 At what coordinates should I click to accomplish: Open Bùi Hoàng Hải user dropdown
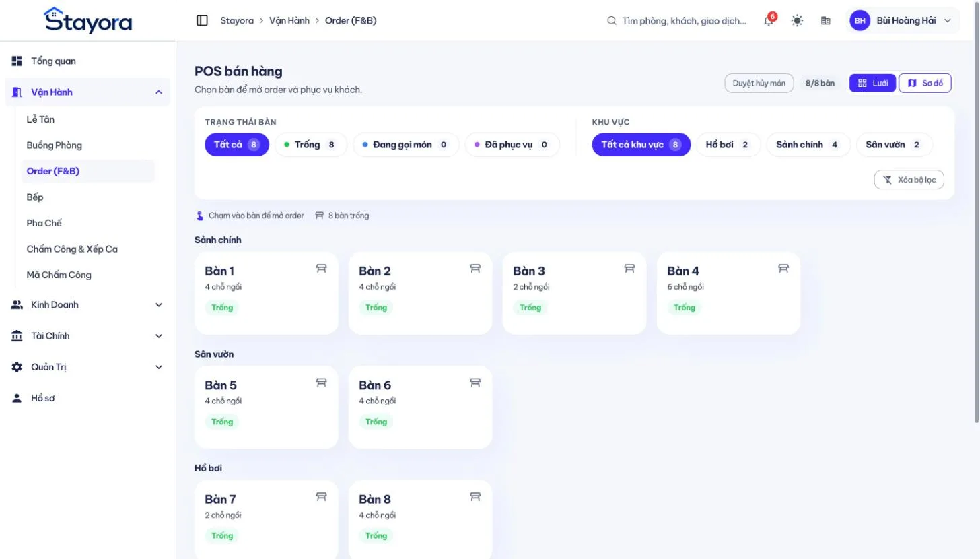[903, 21]
